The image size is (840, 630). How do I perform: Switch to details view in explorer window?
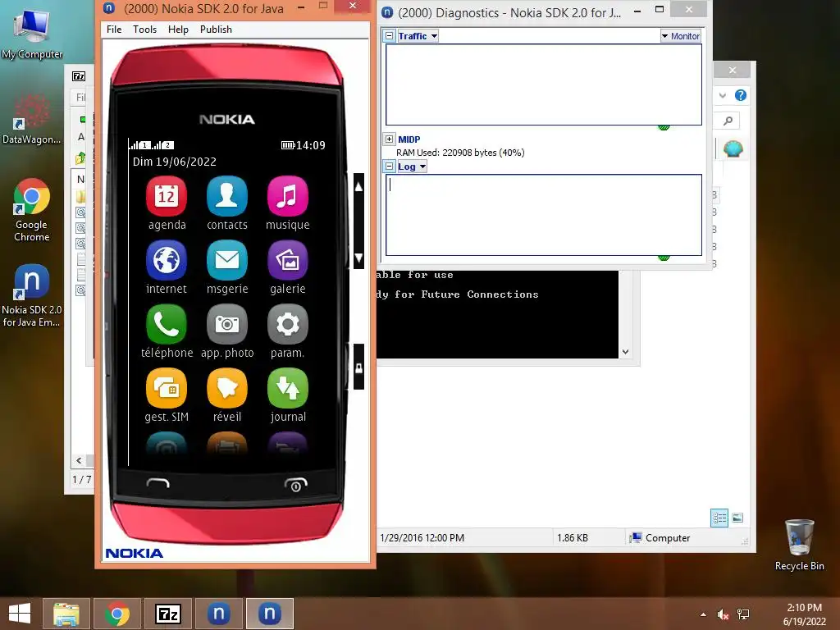(x=719, y=518)
